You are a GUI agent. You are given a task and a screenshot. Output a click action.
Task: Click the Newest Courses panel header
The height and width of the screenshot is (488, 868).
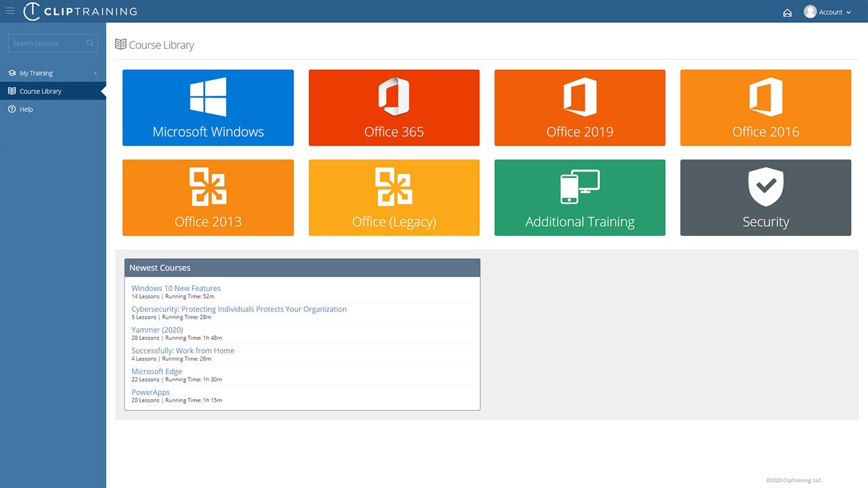point(302,268)
